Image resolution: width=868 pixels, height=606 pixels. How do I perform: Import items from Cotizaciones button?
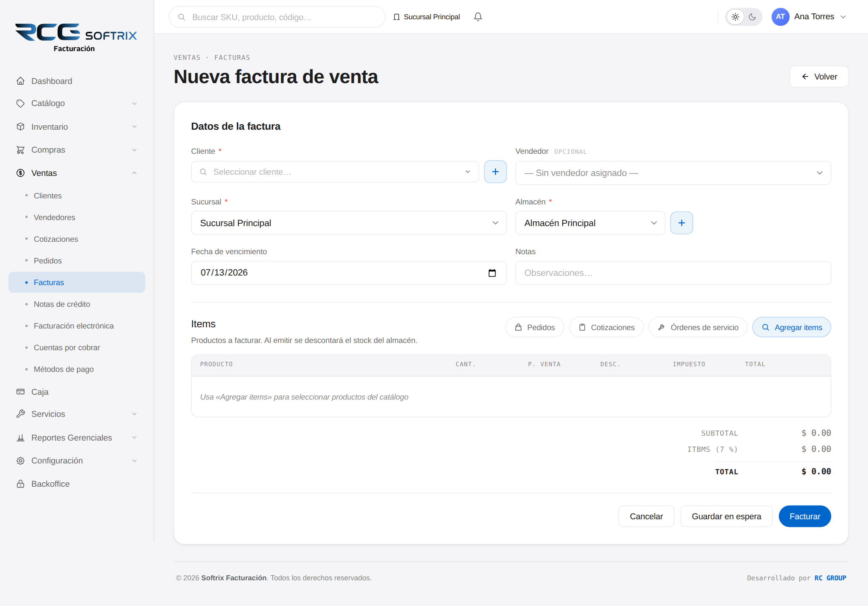click(x=606, y=328)
